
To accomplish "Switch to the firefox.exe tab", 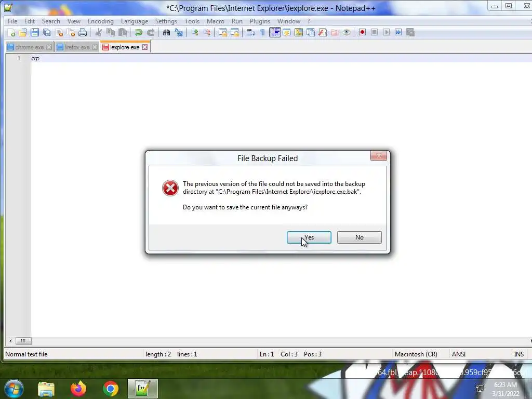I will click(77, 47).
